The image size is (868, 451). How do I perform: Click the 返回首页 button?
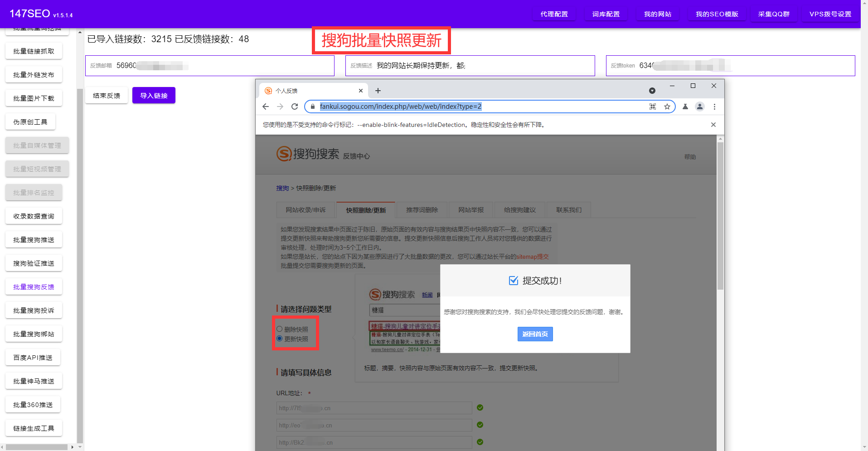[x=535, y=334]
